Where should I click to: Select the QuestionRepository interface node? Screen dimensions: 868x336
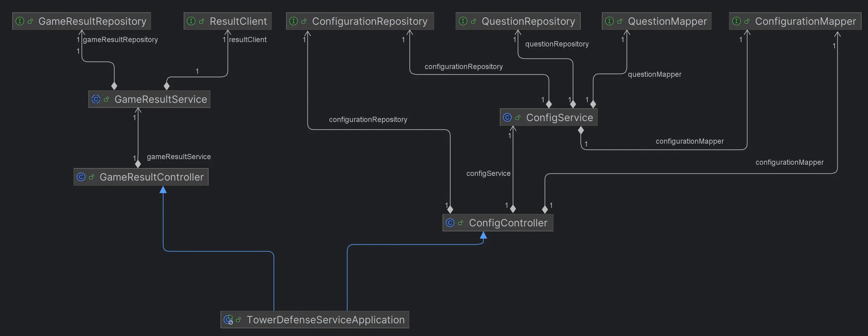tap(518, 21)
